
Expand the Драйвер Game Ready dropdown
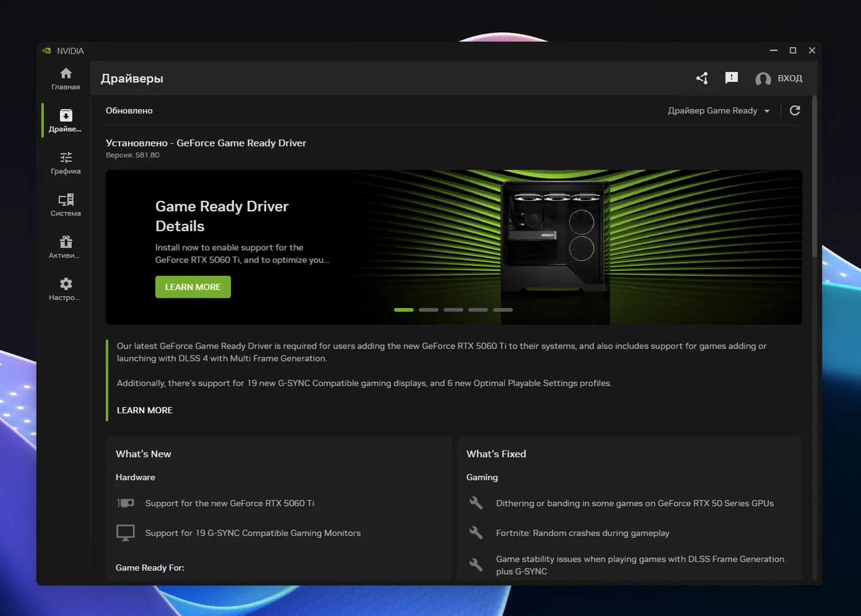pyautogui.click(x=719, y=111)
